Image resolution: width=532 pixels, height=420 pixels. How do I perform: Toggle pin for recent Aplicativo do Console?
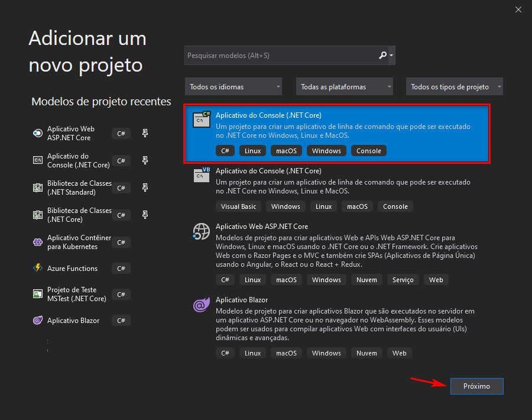point(145,160)
